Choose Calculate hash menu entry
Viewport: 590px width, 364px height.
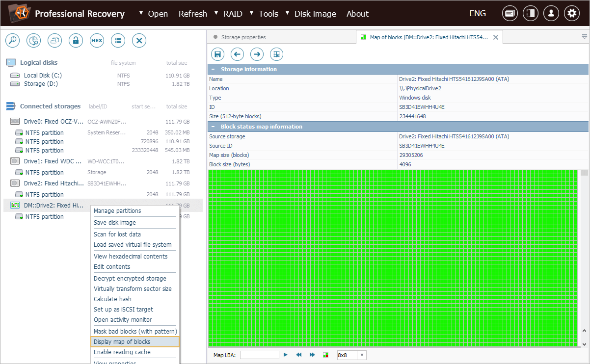135,299
